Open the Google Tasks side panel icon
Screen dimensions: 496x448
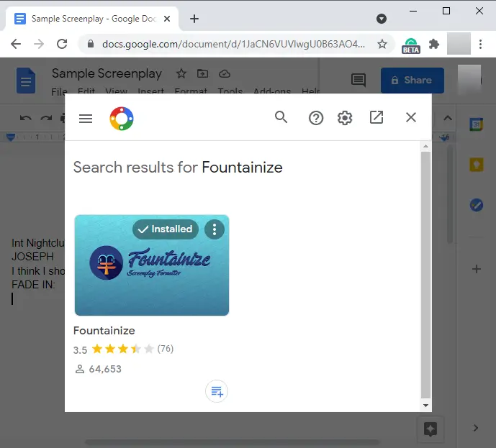pyautogui.click(x=477, y=205)
